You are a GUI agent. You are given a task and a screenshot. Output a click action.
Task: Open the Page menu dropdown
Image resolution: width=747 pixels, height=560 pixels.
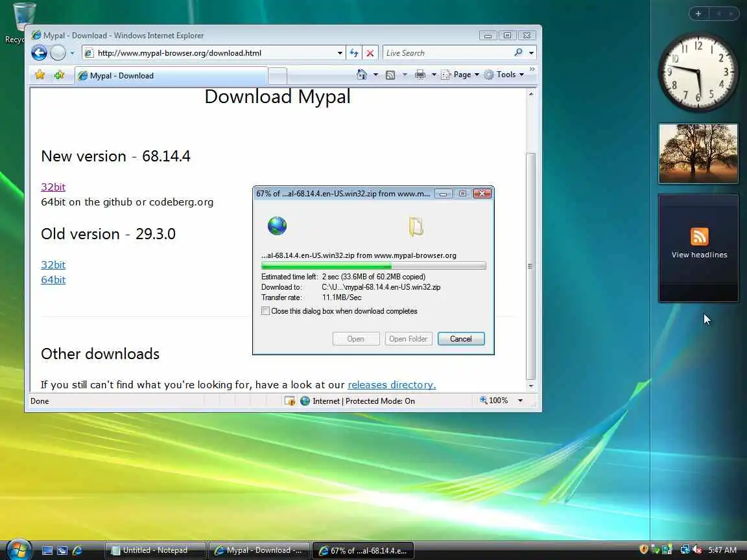[x=460, y=75]
